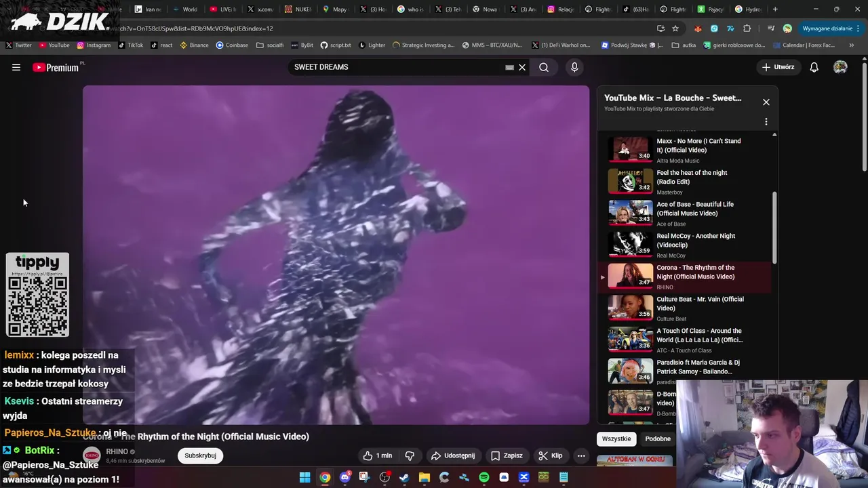Open the YouTube account avatar menu

click(840, 67)
